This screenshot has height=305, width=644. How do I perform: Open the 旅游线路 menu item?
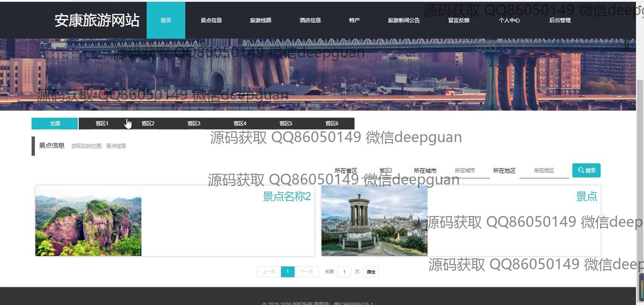(261, 20)
